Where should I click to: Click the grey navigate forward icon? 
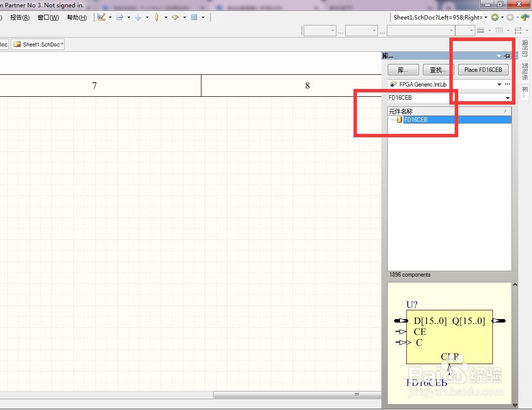click(510, 17)
